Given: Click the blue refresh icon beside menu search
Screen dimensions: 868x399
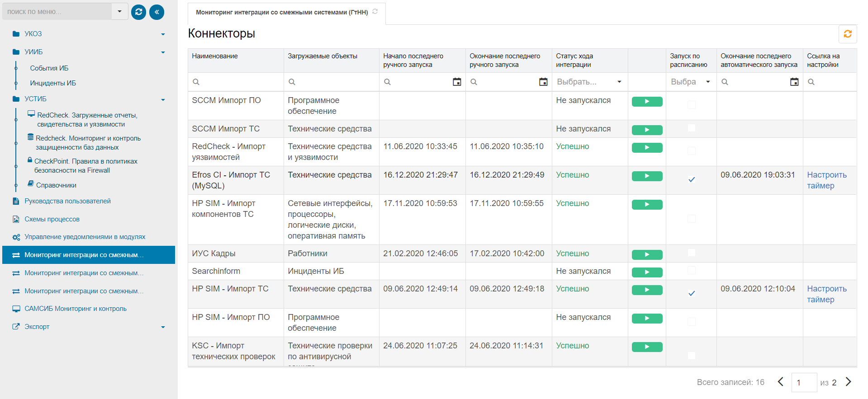Looking at the screenshot, I should 138,12.
